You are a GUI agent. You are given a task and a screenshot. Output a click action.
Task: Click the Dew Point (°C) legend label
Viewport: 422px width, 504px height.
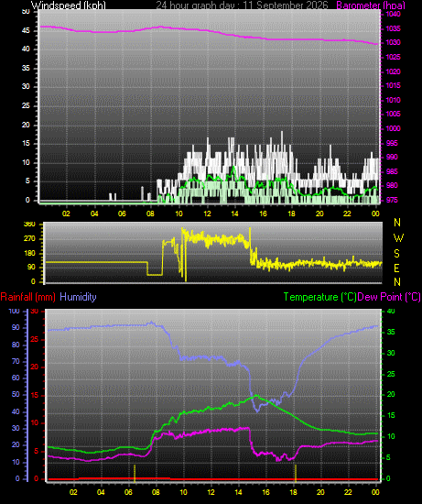pyautogui.click(x=389, y=297)
